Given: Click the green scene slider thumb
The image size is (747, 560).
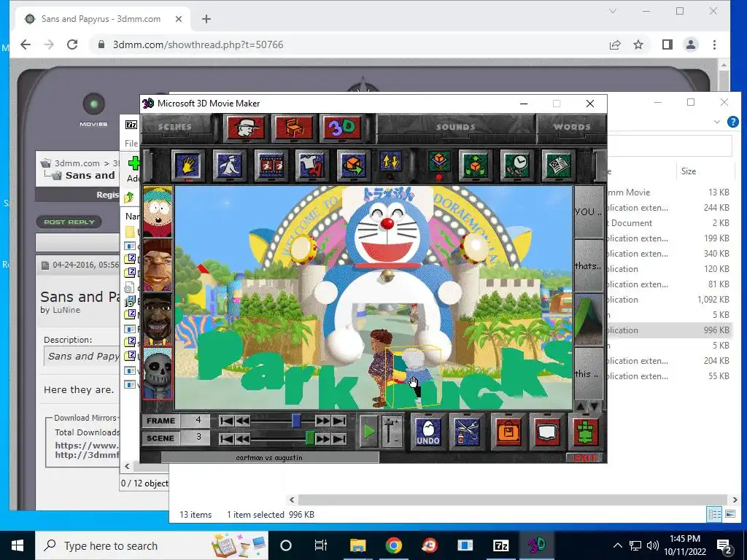Looking at the screenshot, I should tap(309, 438).
